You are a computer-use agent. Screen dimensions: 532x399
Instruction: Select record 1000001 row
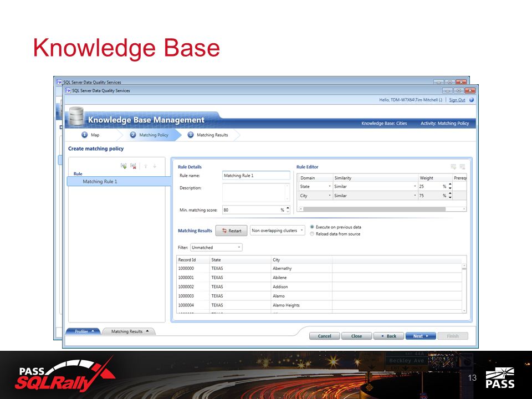pyautogui.click(x=319, y=277)
